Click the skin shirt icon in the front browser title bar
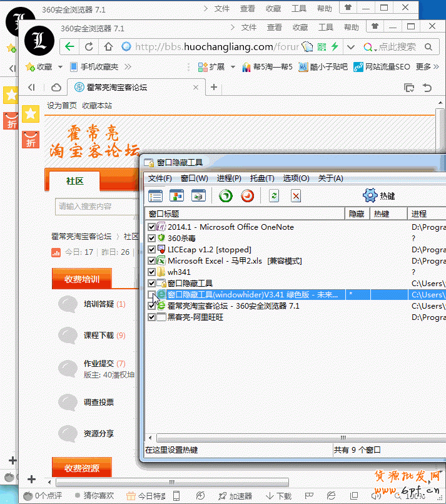This screenshot has width=446, height=504. click(x=375, y=27)
